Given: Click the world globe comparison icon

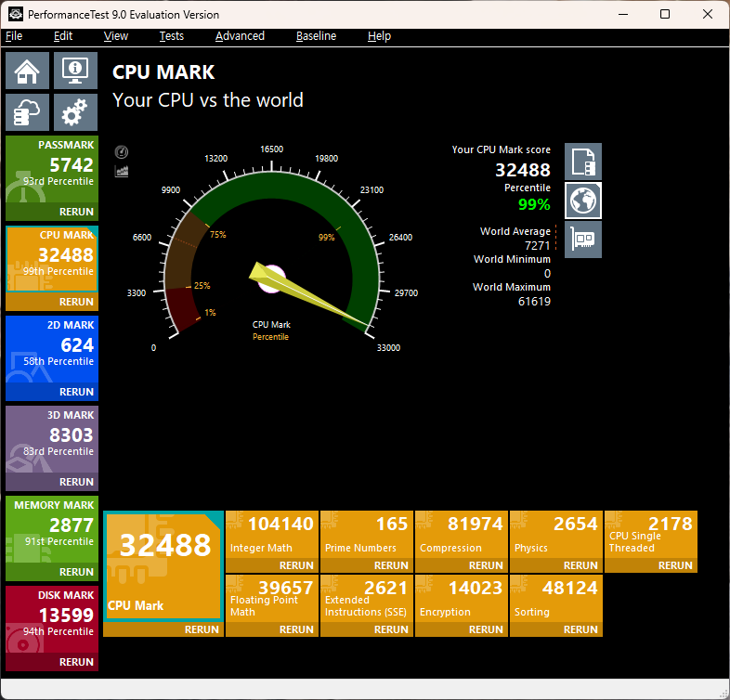Looking at the screenshot, I should (x=583, y=201).
